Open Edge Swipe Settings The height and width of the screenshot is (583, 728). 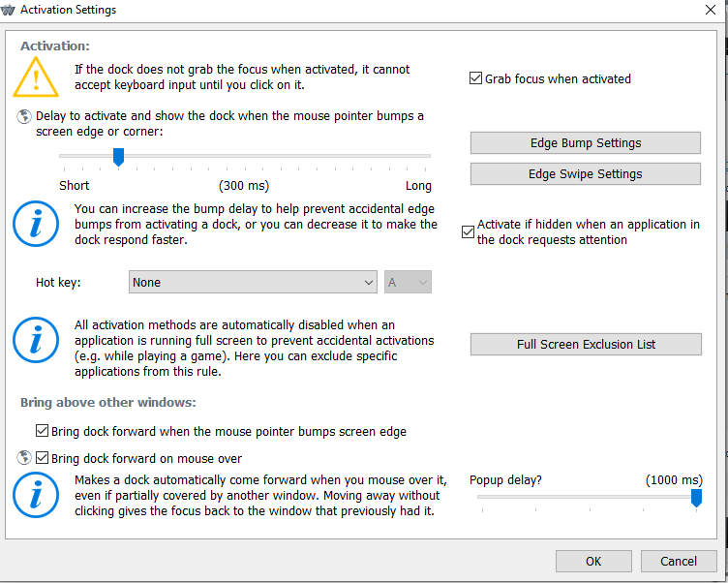coord(585,173)
